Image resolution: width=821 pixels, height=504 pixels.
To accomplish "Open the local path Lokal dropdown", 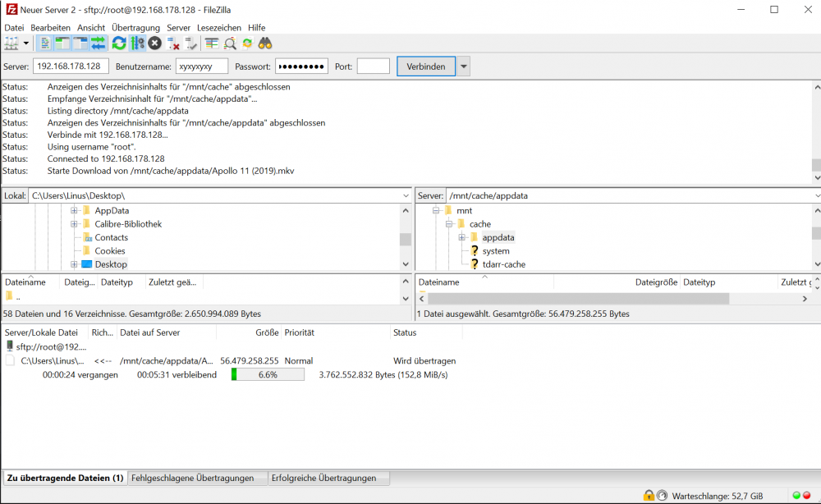I will pos(406,195).
